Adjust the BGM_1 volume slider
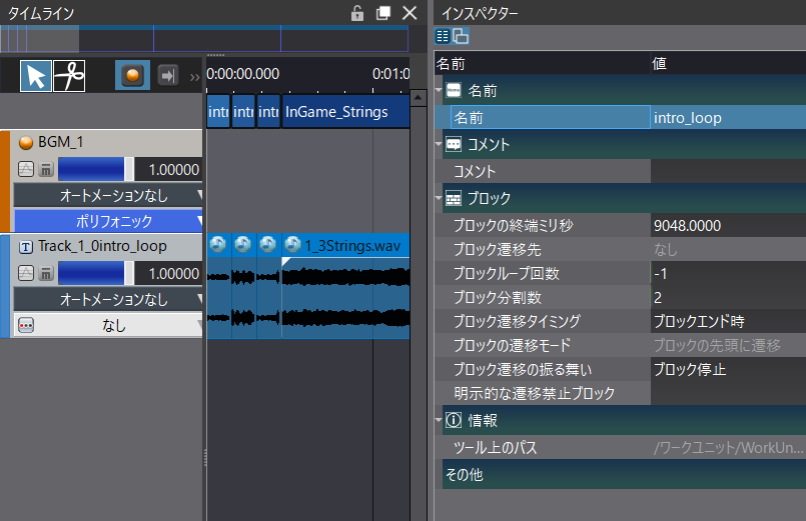Image resolution: width=806 pixels, height=521 pixels. click(x=96, y=169)
